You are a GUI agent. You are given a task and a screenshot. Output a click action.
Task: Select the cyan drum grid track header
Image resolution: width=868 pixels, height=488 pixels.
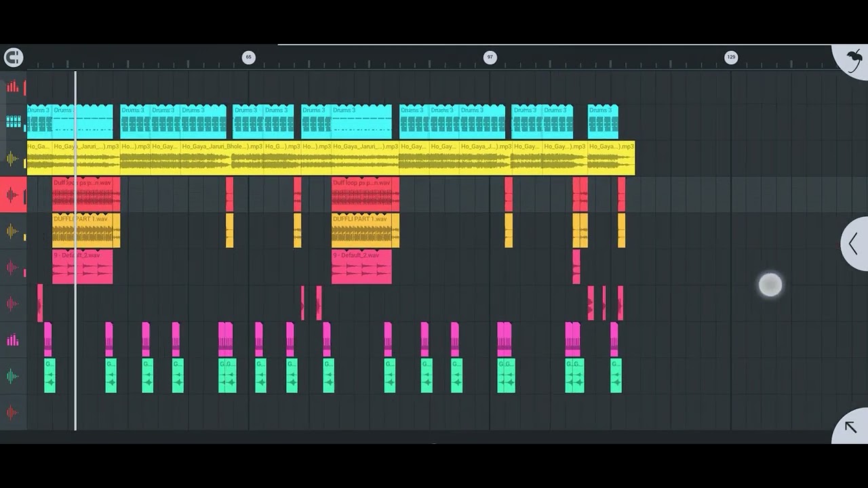13,122
